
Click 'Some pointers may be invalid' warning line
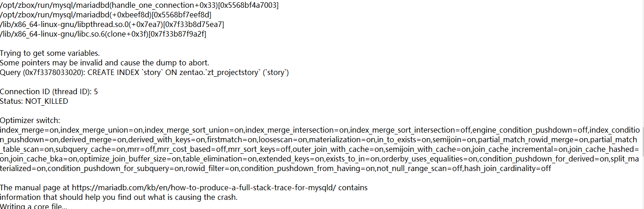105,63
